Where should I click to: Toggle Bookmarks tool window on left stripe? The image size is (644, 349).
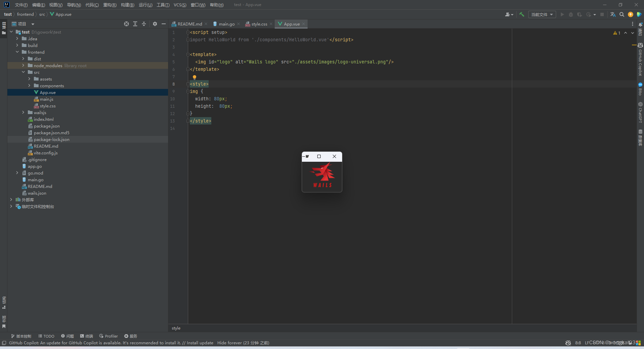pyautogui.click(x=4, y=322)
